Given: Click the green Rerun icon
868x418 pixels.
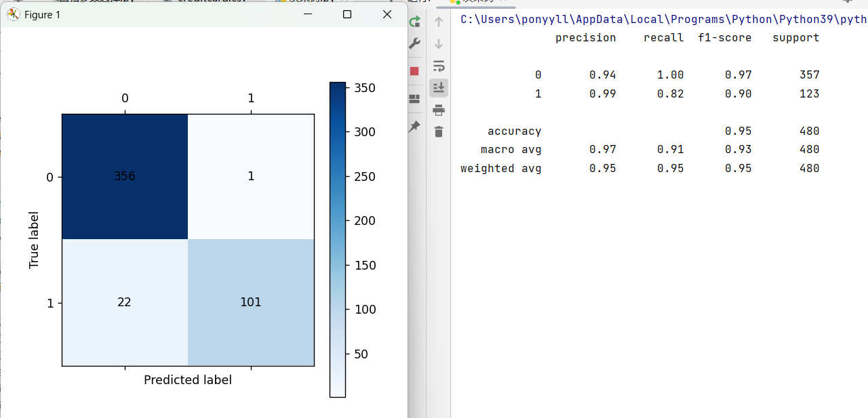Looking at the screenshot, I should point(414,22).
